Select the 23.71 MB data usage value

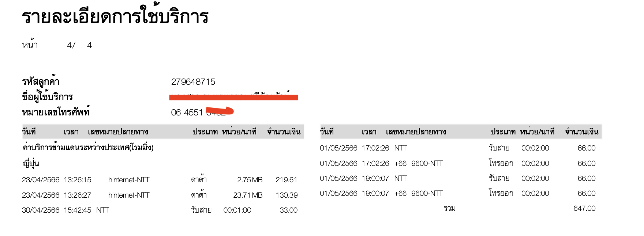point(248,195)
